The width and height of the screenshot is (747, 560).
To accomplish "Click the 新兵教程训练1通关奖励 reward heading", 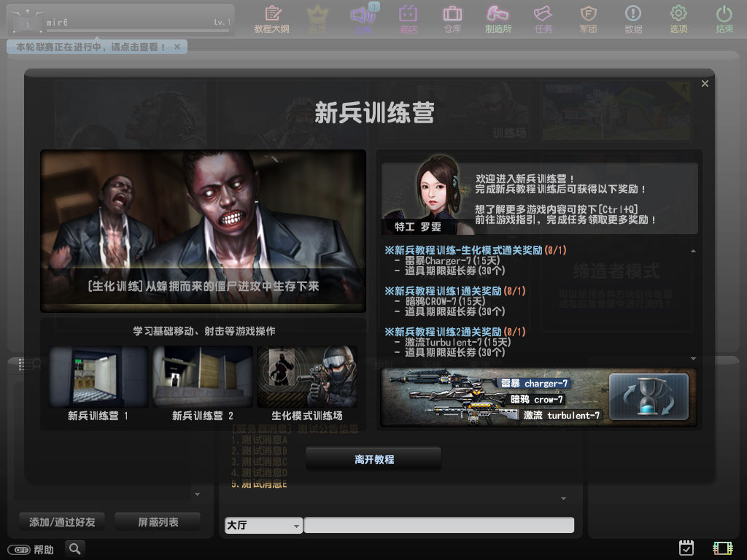I will click(455, 291).
